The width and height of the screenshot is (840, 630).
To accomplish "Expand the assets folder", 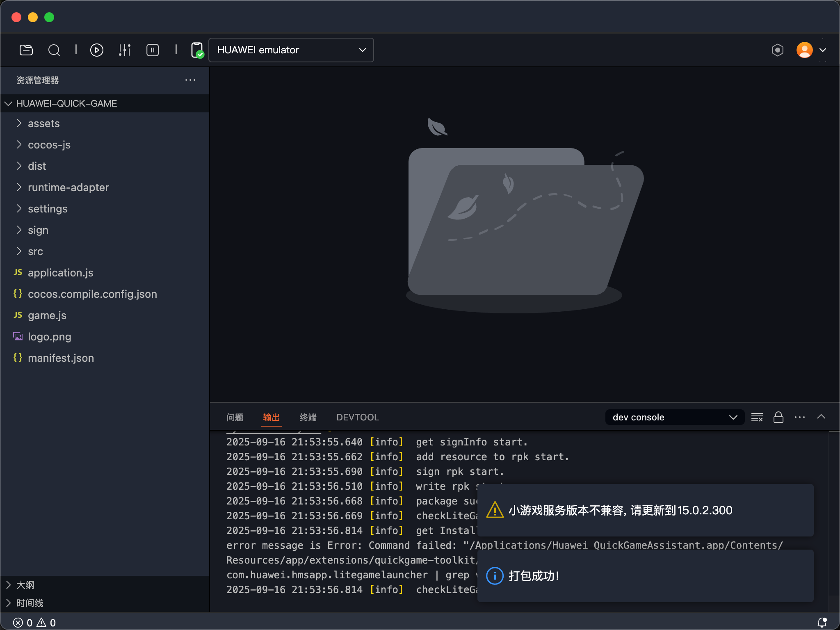I will pyautogui.click(x=43, y=123).
